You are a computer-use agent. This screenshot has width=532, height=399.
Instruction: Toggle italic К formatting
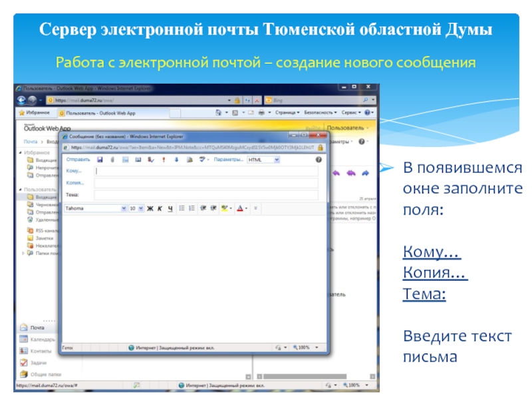tap(160, 209)
